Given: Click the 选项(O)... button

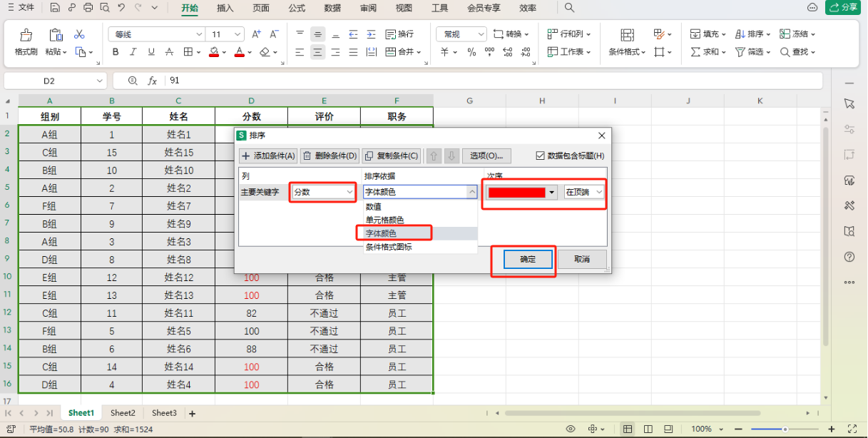Looking at the screenshot, I should point(486,156).
